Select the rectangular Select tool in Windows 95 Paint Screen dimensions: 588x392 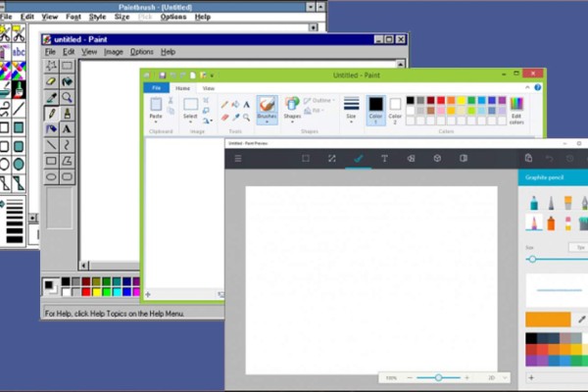67,66
